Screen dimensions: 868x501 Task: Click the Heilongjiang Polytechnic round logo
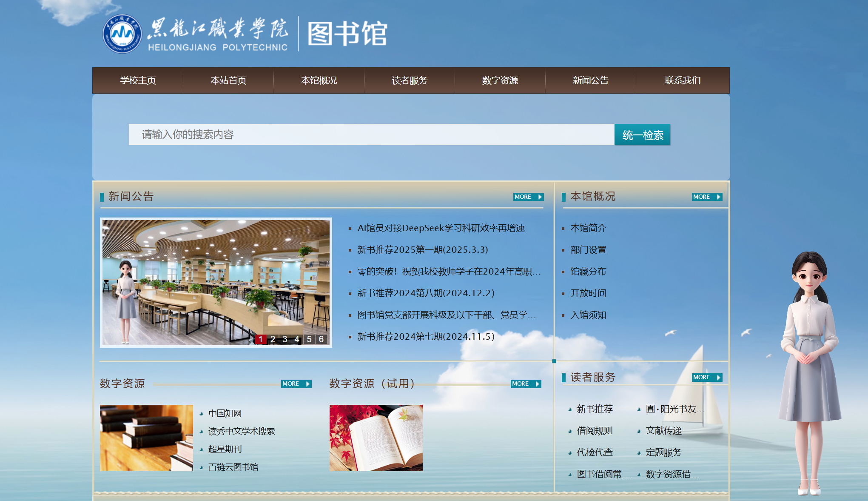[122, 34]
